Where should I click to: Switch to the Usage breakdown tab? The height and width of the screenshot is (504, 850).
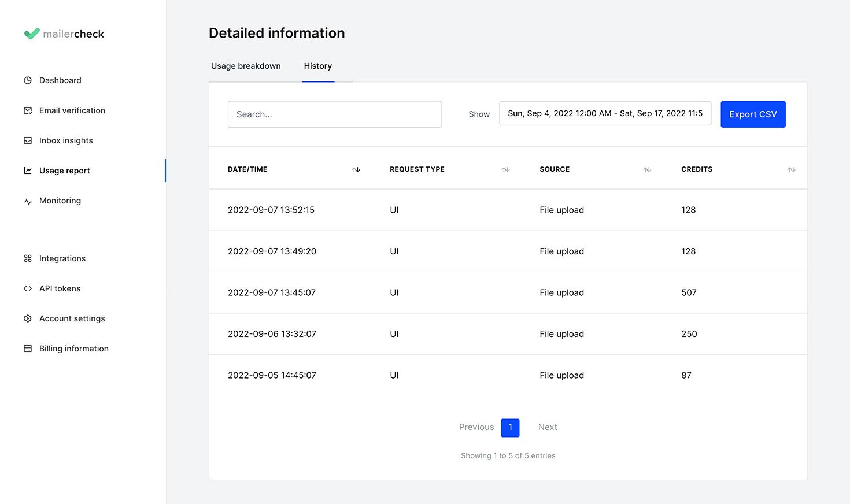click(x=246, y=66)
